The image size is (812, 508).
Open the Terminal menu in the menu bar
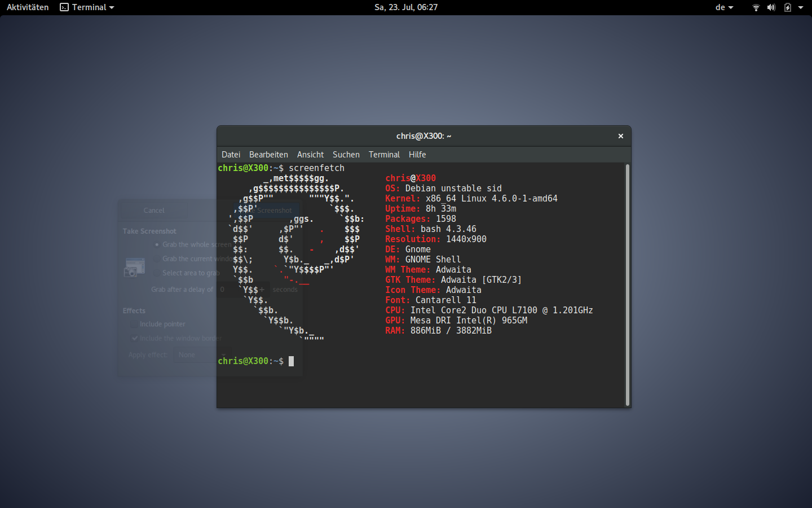(x=384, y=155)
